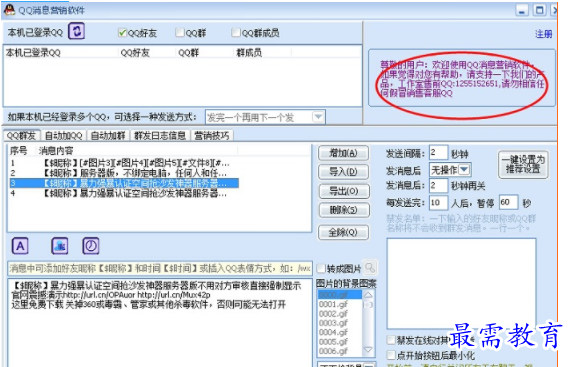Image resolution: width=571 pixels, height=367 pixels.
Task: Select message row 4 in list
Action: pos(124,193)
